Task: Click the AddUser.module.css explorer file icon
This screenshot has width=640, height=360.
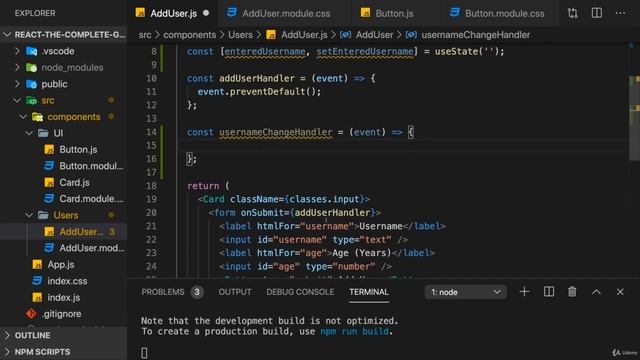Action: click(49, 248)
